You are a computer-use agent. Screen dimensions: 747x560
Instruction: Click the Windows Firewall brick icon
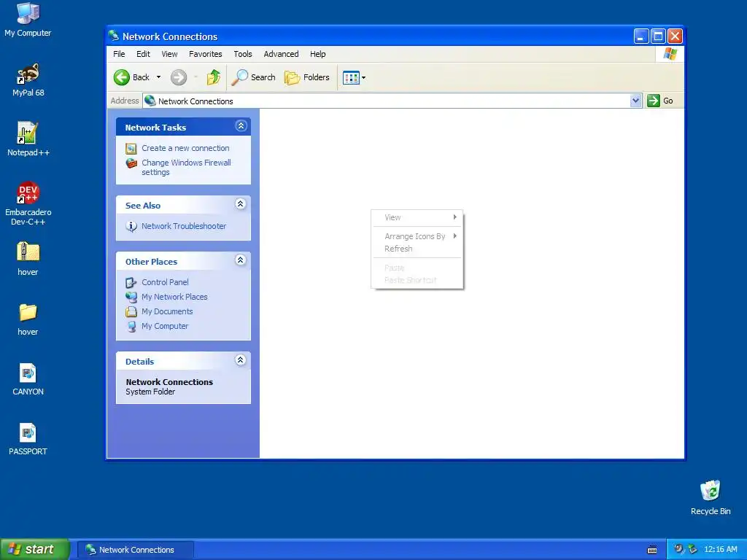coord(131,163)
